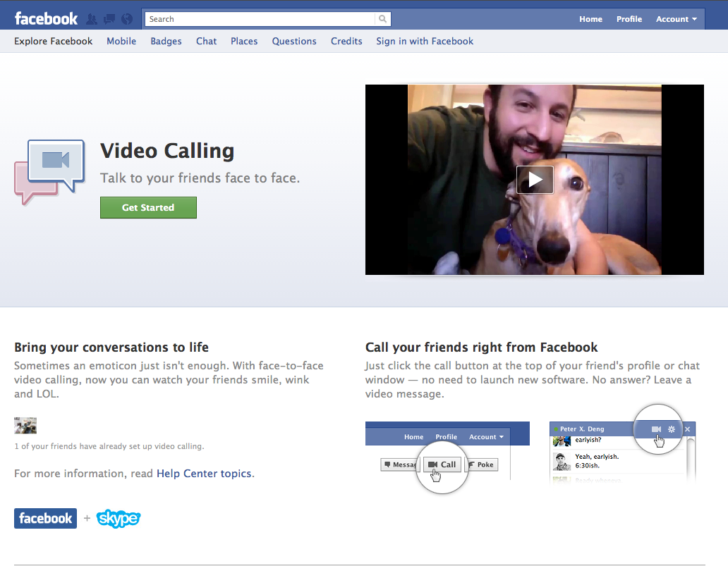
Task: Click Account dropdown in profile illustration
Action: click(x=486, y=437)
